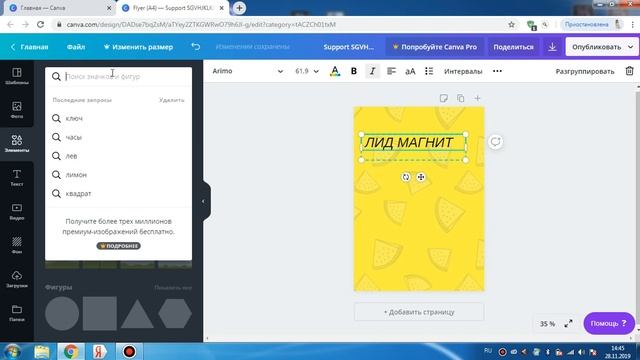Select recent search лимон
Screen dimensions: 640x360
118,175
